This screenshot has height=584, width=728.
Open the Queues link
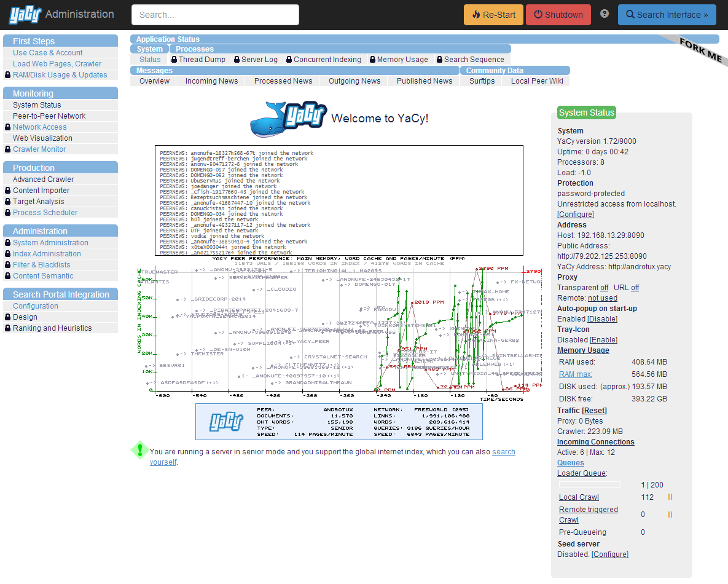(x=571, y=464)
